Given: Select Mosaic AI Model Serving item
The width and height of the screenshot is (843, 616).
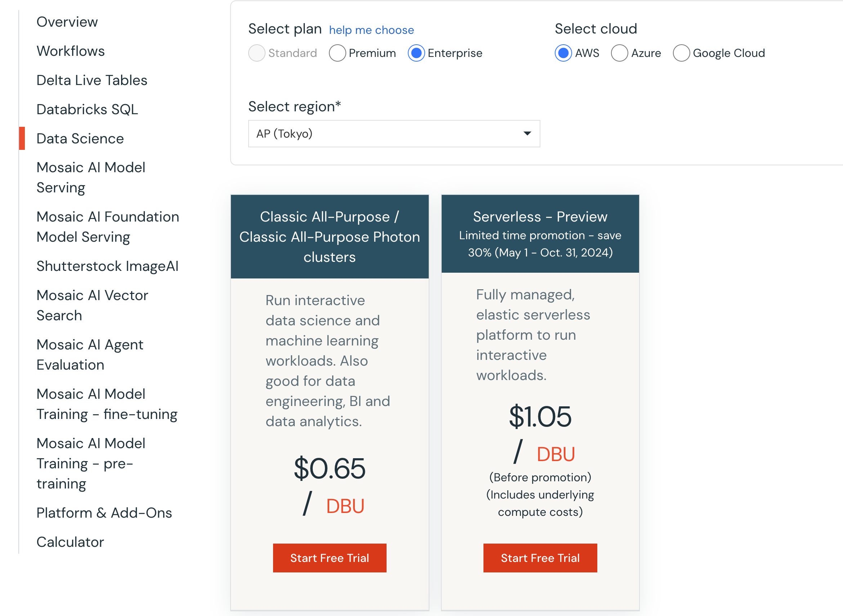Looking at the screenshot, I should coord(90,178).
